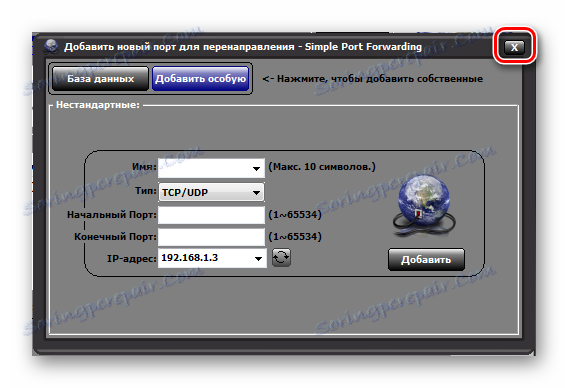Click the dialog title bar text

point(243,47)
